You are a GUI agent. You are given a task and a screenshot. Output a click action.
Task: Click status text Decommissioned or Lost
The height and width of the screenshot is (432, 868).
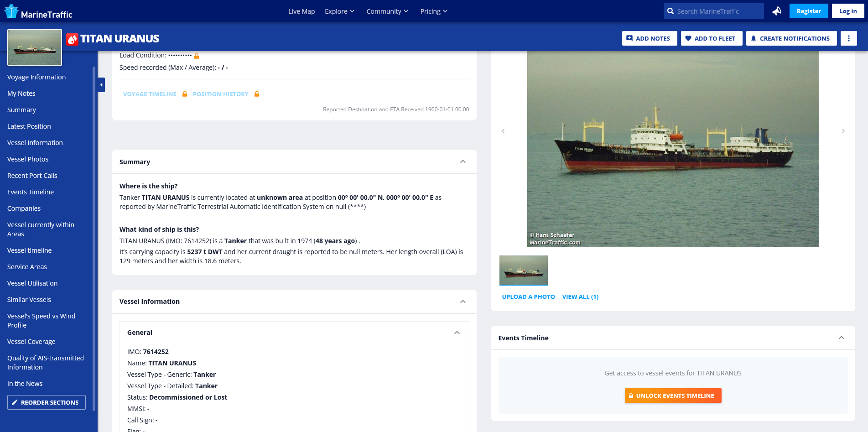(x=188, y=397)
